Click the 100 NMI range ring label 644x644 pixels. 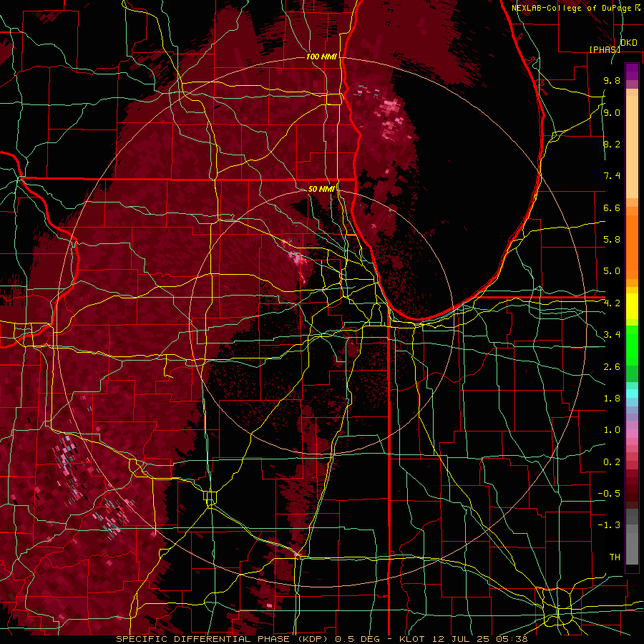(x=321, y=57)
